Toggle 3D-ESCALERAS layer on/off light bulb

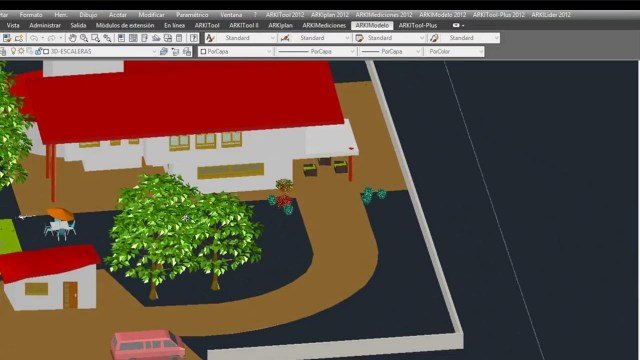[x=13, y=51]
